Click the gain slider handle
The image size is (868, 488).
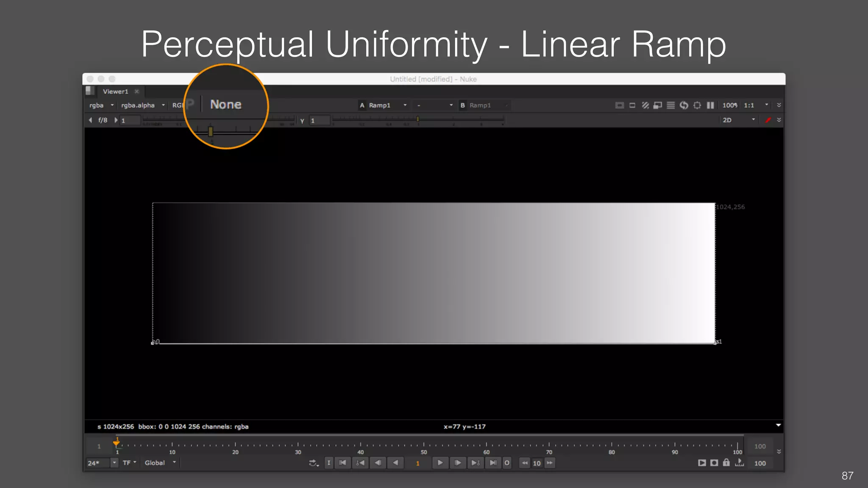point(211,132)
